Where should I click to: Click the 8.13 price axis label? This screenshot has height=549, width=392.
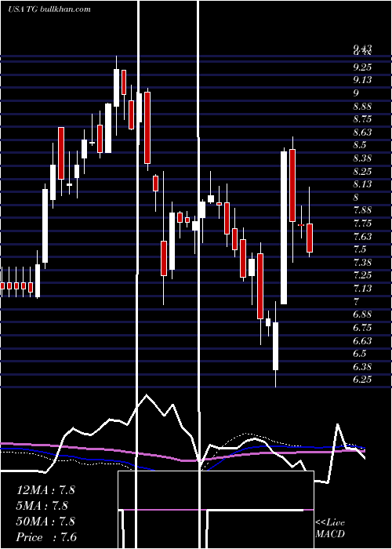coord(362,184)
